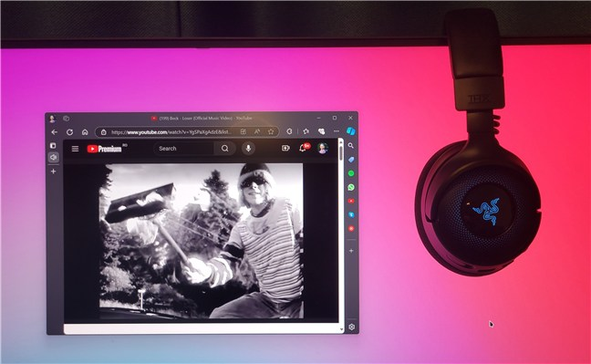The height and width of the screenshot is (364, 591).
Task: Open the YouTube account avatar menu
Action: 322,148
